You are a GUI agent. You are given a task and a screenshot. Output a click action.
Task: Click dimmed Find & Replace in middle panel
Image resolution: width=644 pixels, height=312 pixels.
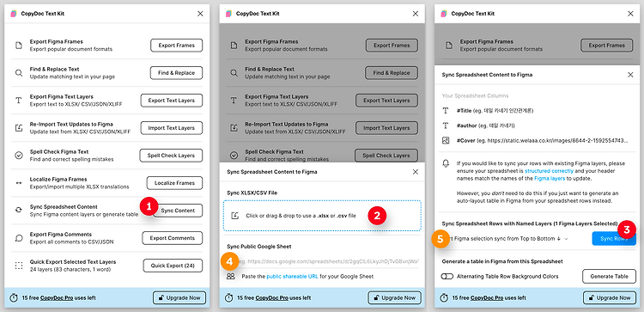(x=392, y=73)
